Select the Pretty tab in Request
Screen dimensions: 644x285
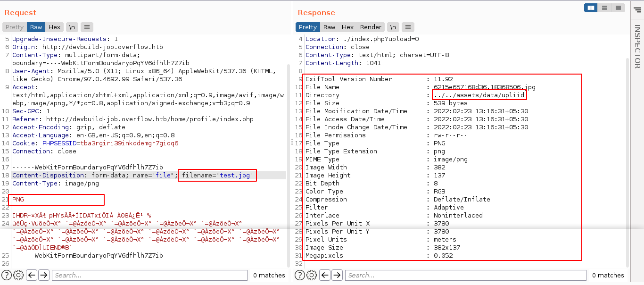click(15, 27)
